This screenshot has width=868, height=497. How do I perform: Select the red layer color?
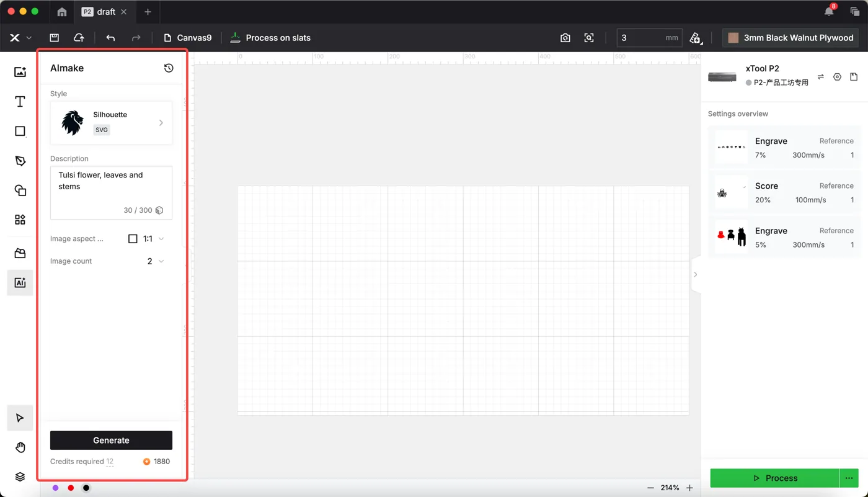click(71, 488)
